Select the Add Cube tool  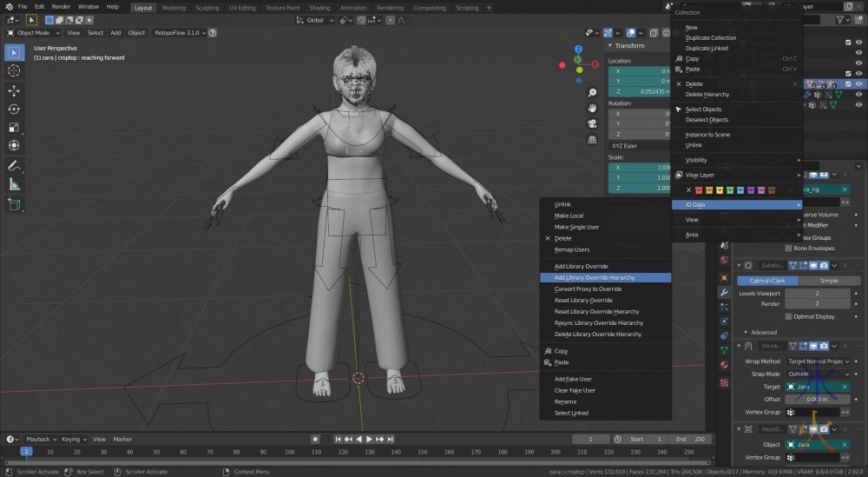[14, 204]
